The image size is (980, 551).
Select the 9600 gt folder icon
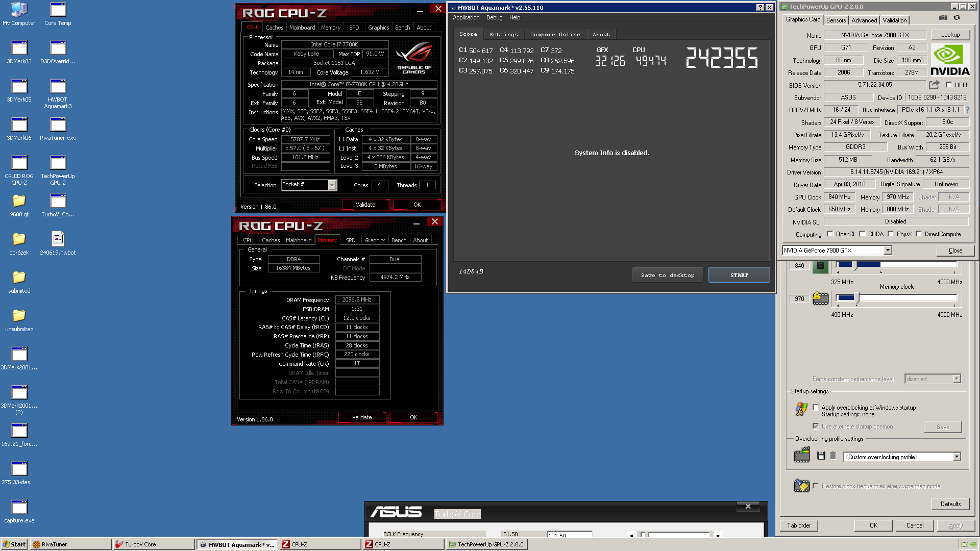[19, 205]
